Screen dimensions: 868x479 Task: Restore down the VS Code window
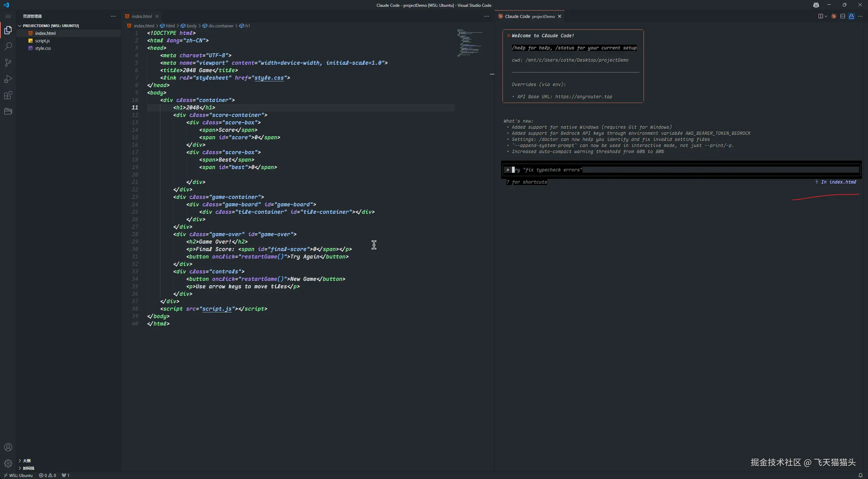(844, 5)
